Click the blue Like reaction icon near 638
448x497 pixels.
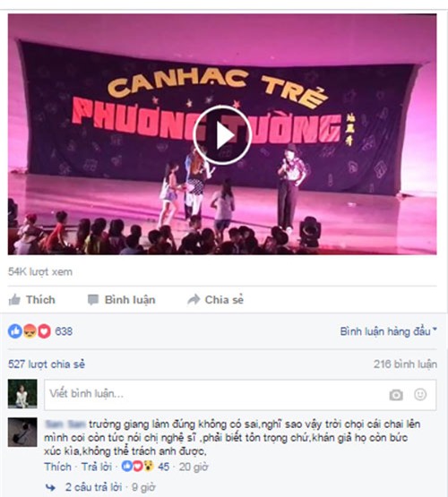(15, 331)
